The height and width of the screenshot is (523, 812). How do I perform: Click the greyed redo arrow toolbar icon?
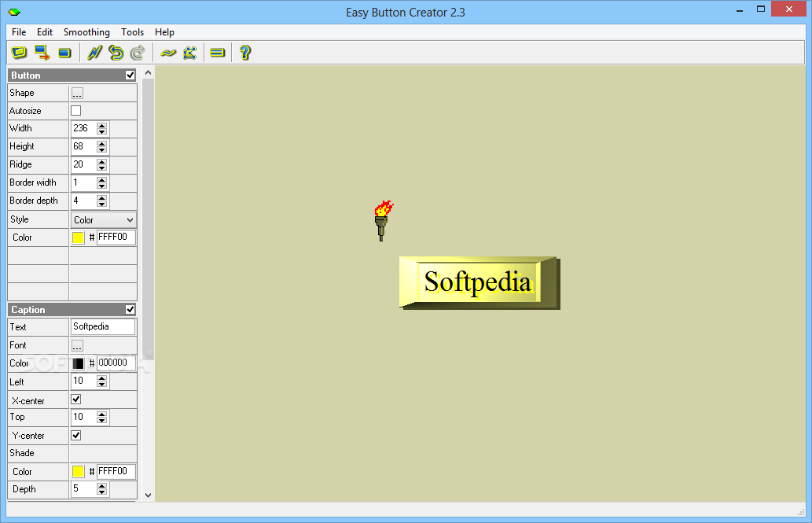click(138, 53)
